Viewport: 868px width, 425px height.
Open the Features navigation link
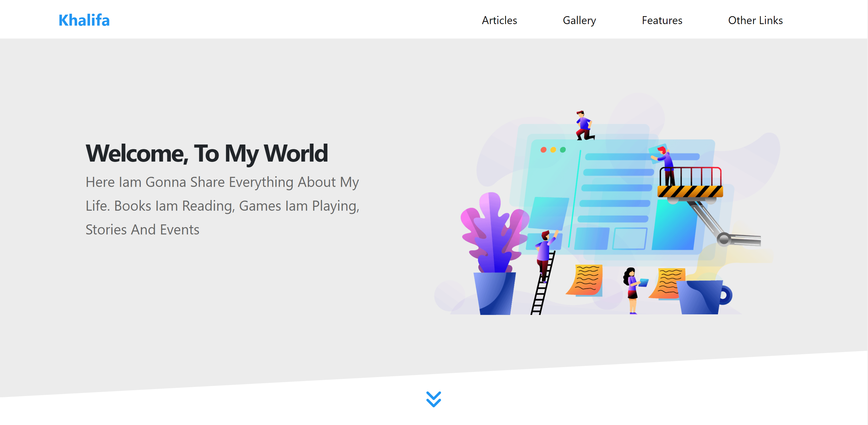pyautogui.click(x=661, y=20)
